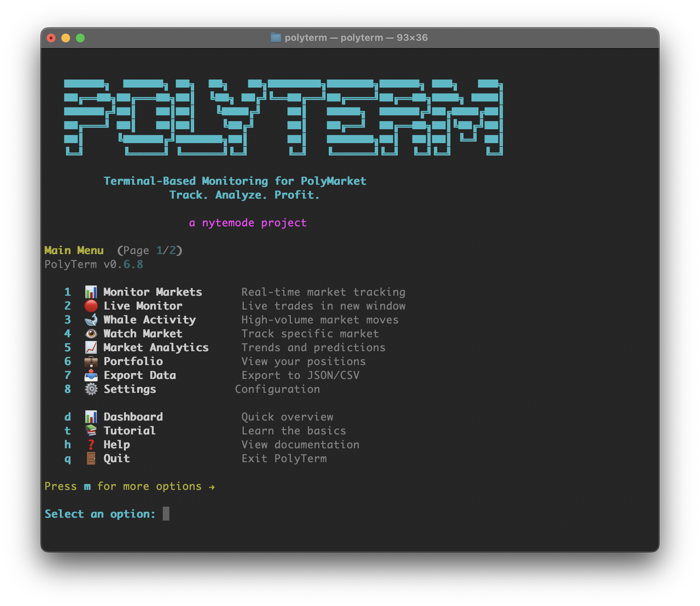
Task: Click the 'Track. Analyze. Profit.' tagline
Action: pyautogui.click(x=245, y=195)
